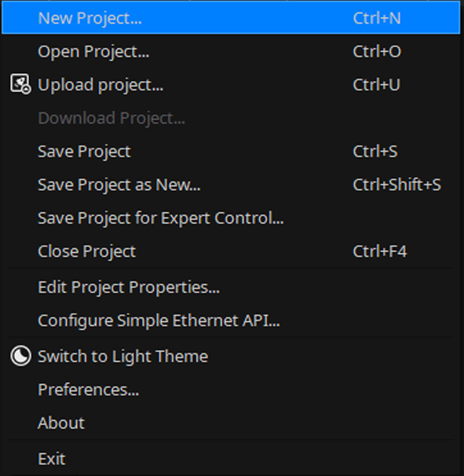Open Edit Project Properties...
This screenshot has height=476, width=464.
click(231, 287)
